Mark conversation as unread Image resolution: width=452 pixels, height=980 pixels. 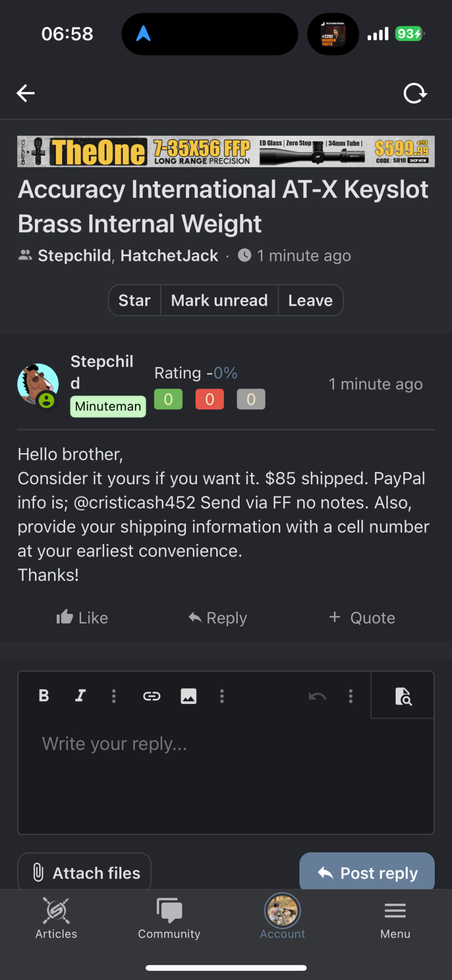(219, 301)
